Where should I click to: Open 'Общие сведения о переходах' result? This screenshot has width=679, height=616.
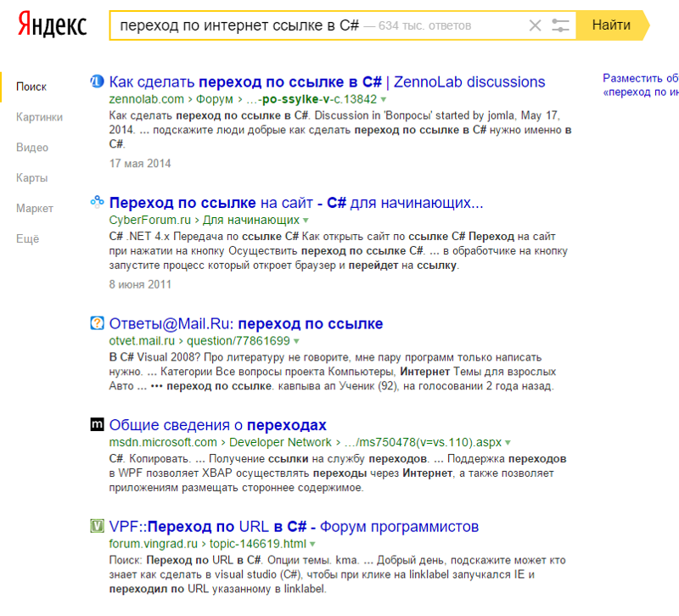coord(218,425)
